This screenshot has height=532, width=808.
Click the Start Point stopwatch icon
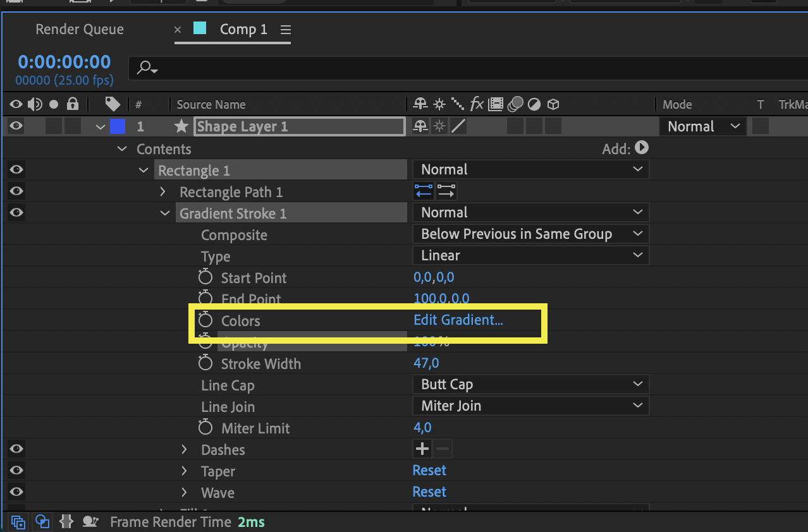coord(205,277)
